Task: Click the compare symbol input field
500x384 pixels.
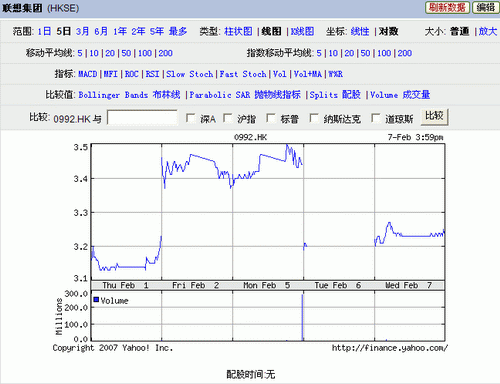Action: click(x=142, y=118)
